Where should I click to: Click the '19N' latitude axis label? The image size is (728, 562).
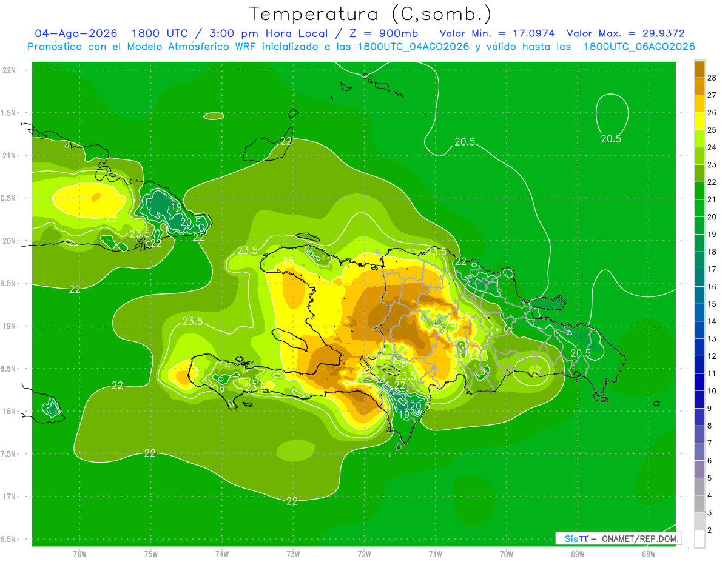pyautogui.click(x=9, y=326)
